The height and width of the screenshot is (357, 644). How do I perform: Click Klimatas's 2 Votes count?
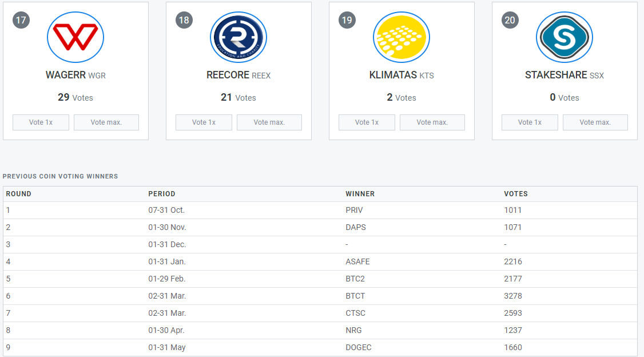coord(401,97)
